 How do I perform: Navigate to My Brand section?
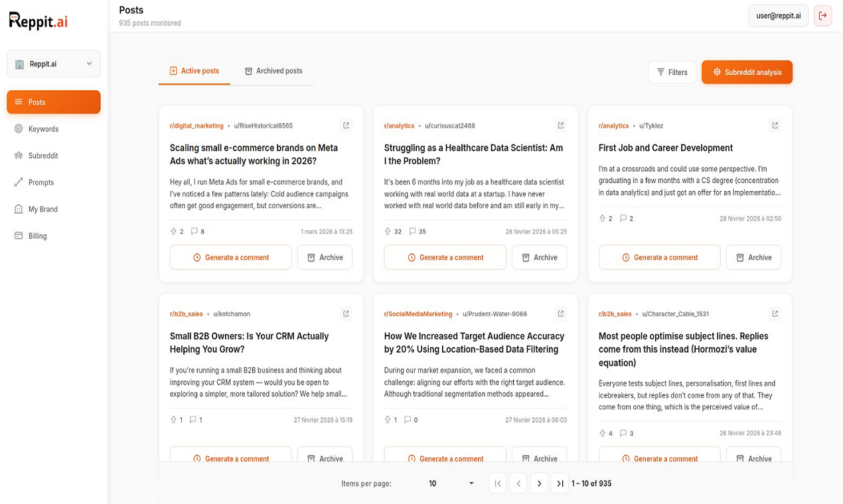(42, 209)
